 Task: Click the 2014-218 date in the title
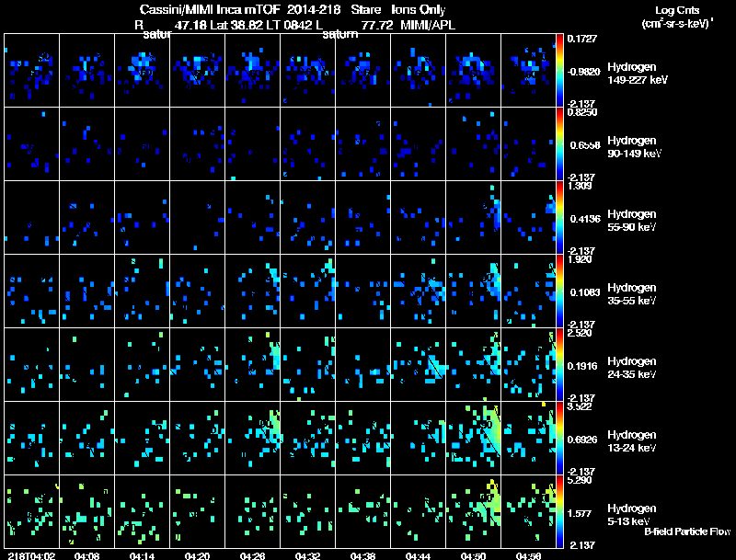pos(314,10)
